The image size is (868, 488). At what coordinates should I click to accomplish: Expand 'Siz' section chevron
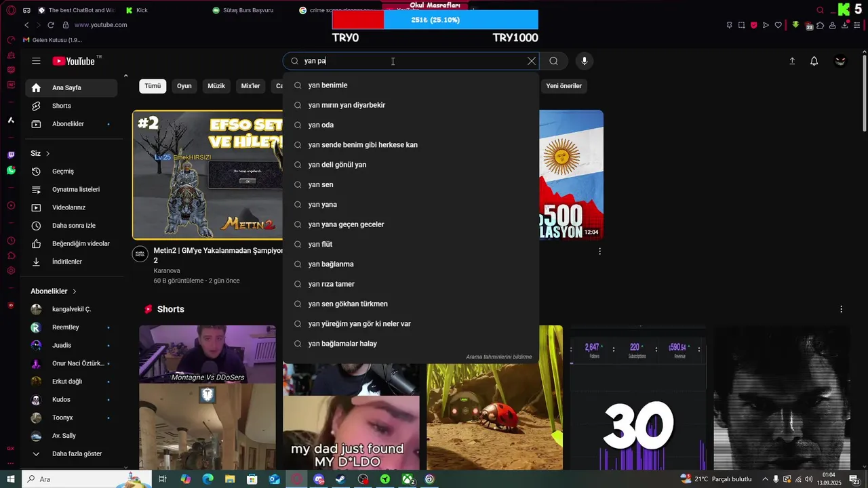point(47,154)
